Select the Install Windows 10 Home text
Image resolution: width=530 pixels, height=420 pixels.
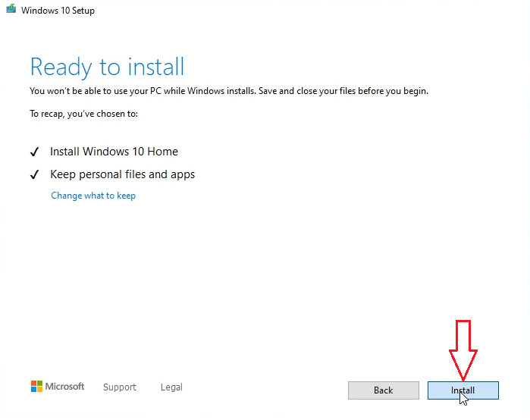point(114,152)
